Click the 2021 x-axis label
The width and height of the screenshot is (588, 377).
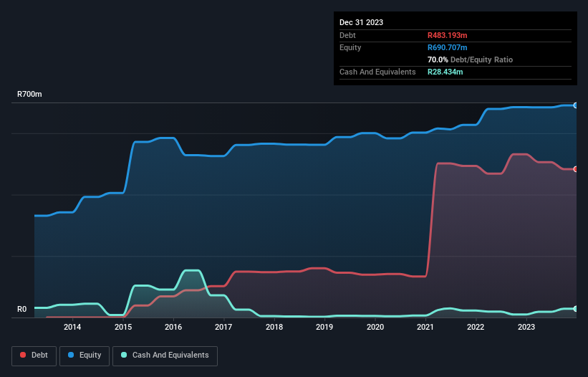point(425,327)
